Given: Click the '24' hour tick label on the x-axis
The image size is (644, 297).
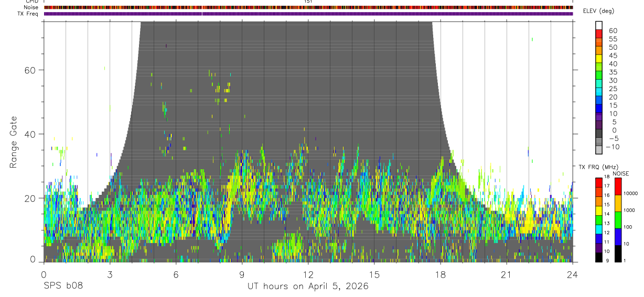Looking at the screenshot, I should pos(573,274).
